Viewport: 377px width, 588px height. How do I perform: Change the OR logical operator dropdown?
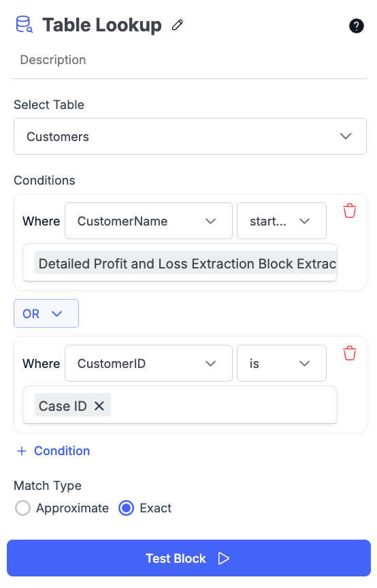point(46,313)
